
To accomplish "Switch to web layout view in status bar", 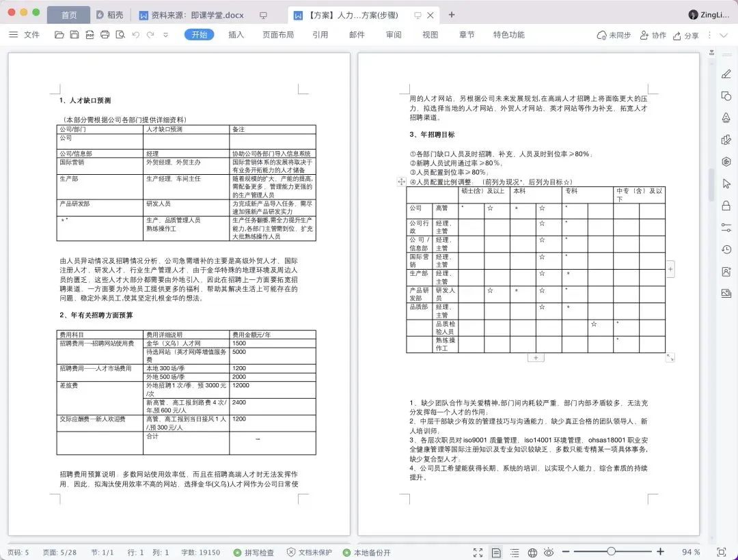I will tap(532, 552).
